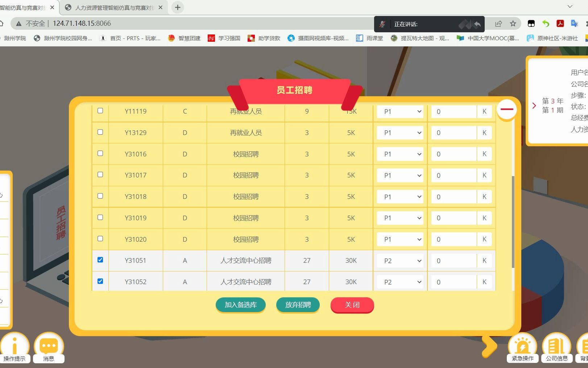Viewport: 588px width, 368px height.
Task: Open the P1 dropdown for Y31019
Action: tap(400, 218)
